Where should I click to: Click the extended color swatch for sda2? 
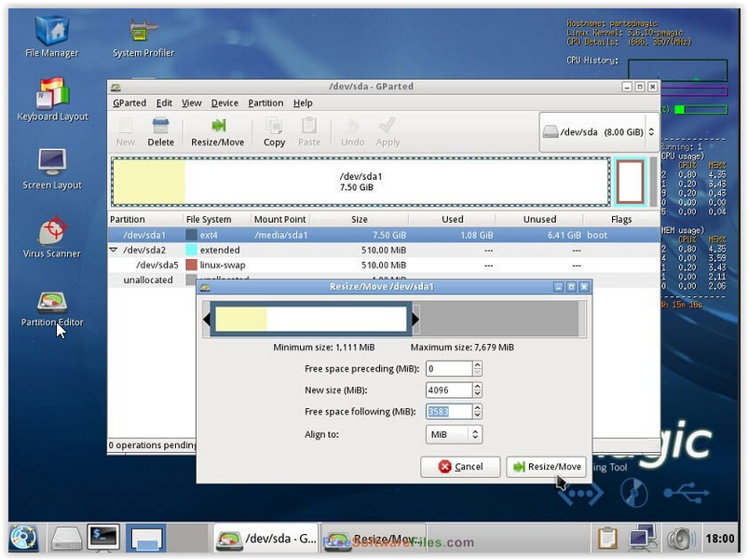tap(191, 250)
